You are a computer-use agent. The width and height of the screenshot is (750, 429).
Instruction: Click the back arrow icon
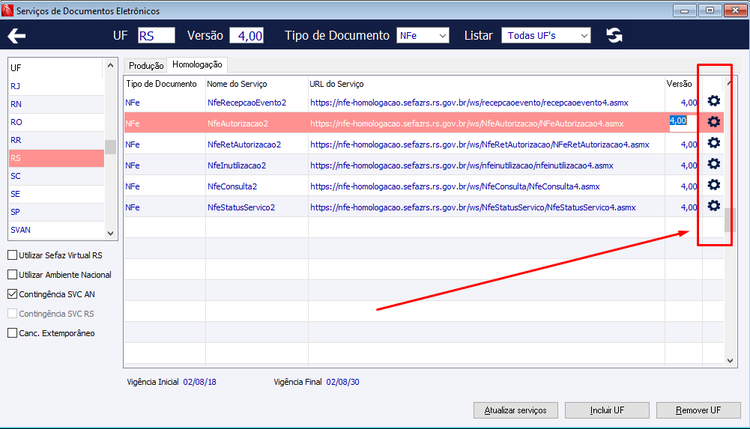[x=17, y=36]
